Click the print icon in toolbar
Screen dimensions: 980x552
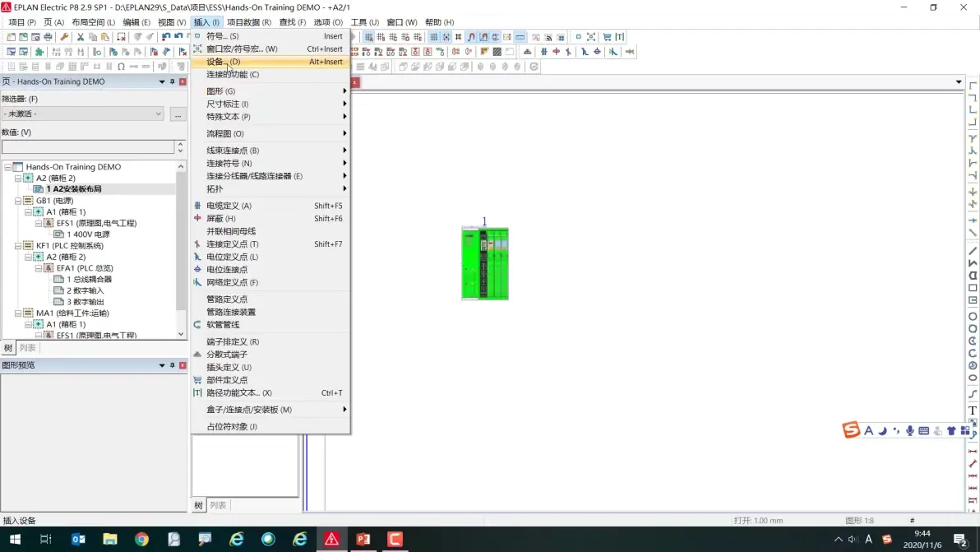49,37
